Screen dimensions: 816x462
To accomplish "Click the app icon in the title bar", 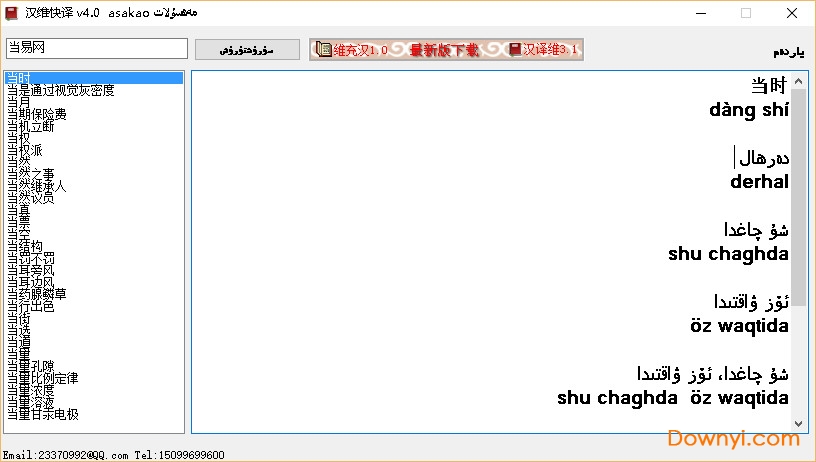I will point(12,12).
